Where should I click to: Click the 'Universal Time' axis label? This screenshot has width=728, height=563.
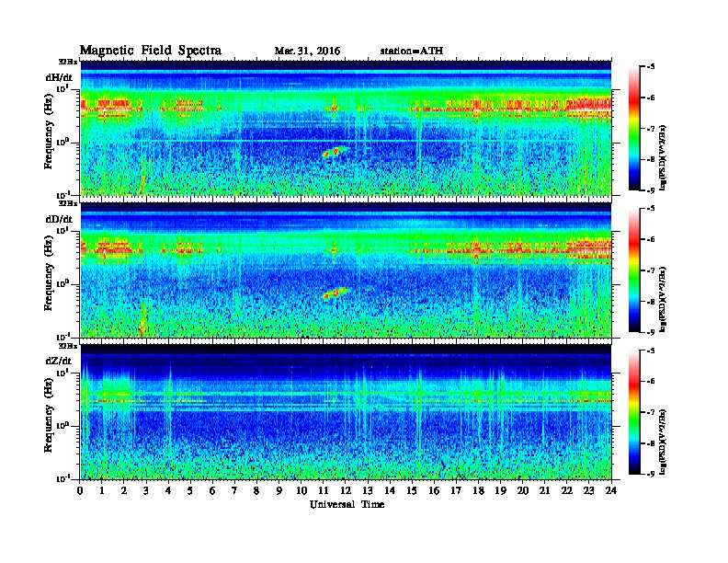[x=347, y=504]
